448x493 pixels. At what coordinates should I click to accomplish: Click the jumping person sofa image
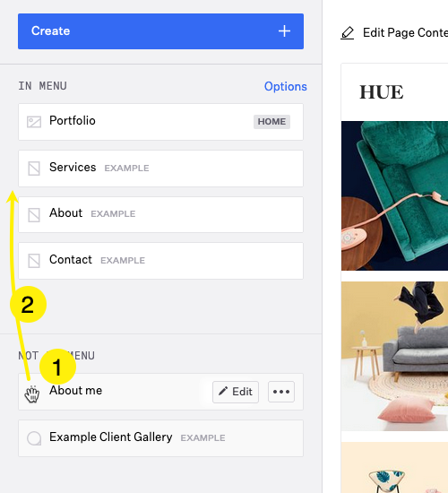coord(394,356)
